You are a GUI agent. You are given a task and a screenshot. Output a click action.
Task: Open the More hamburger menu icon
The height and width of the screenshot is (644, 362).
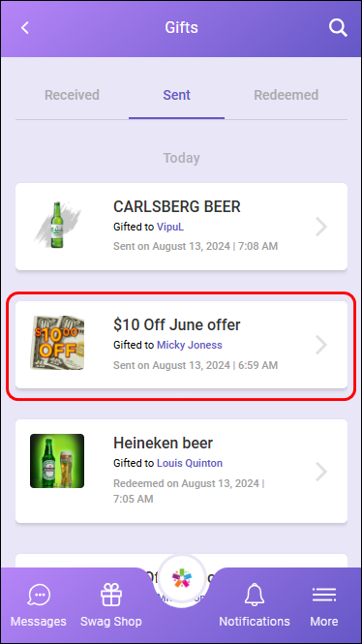(x=324, y=595)
